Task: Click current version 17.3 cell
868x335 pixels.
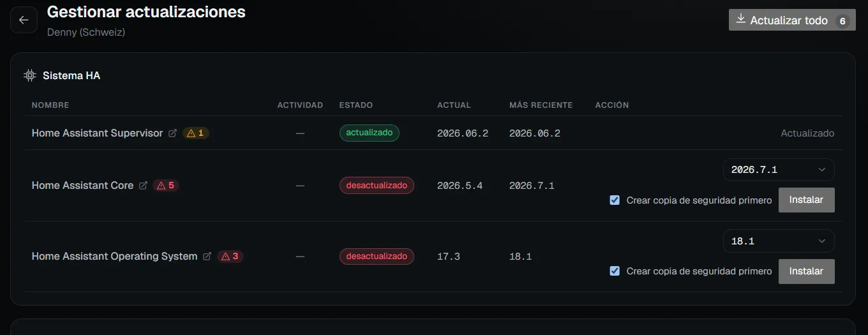Action: [x=449, y=257]
